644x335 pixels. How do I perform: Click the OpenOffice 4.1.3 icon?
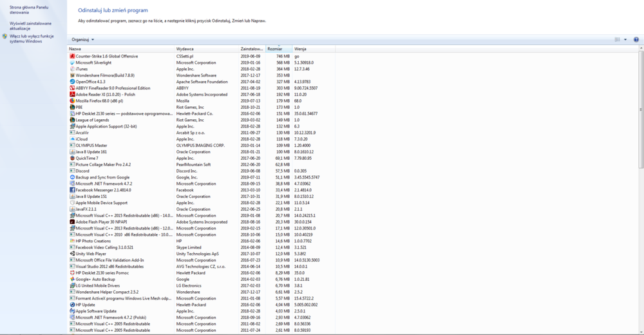click(x=72, y=82)
